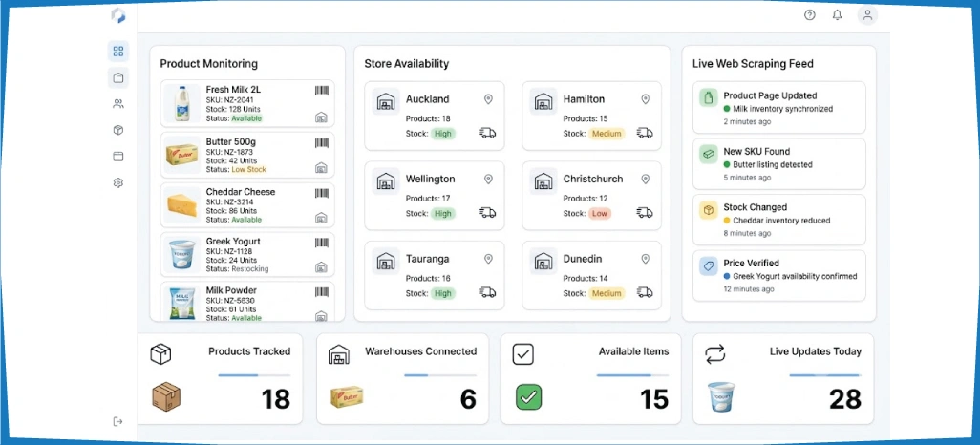The height and width of the screenshot is (445, 980).
Task: Open the notifications bell
Action: pyautogui.click(x=837, y=15)
